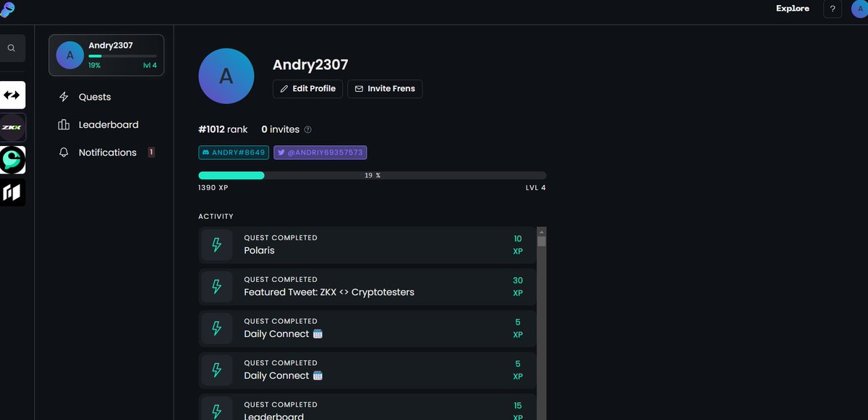Click the Twitter tag @ANDRIY69357573
The image size is (868, 420).
[320, 153]
